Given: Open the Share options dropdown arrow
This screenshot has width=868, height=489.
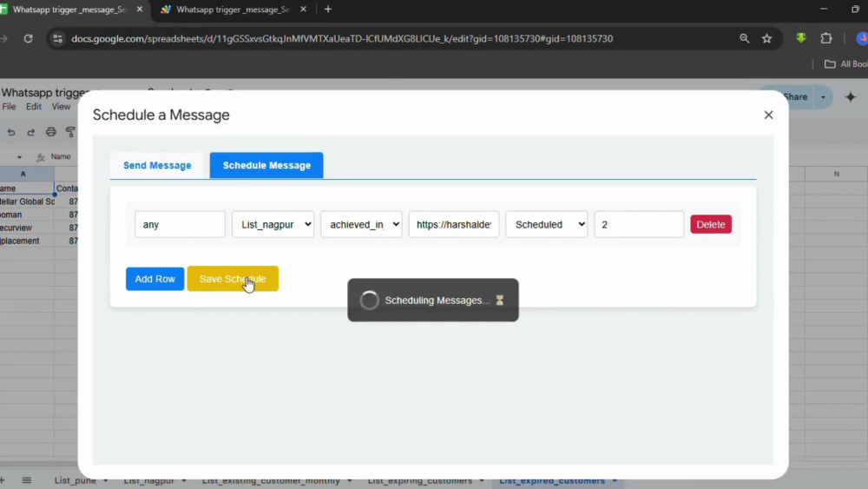Looking at the screenshot, I should click(823, 97).
